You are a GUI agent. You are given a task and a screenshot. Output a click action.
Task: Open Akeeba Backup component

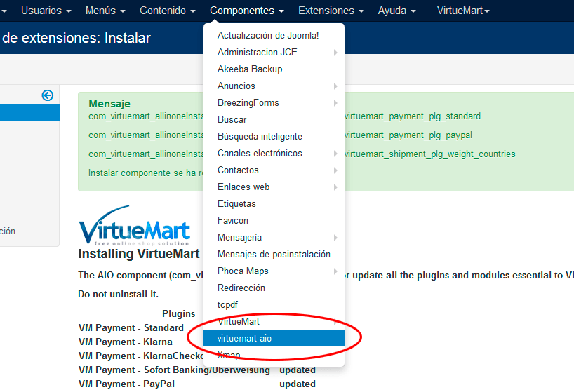(274, 69)
